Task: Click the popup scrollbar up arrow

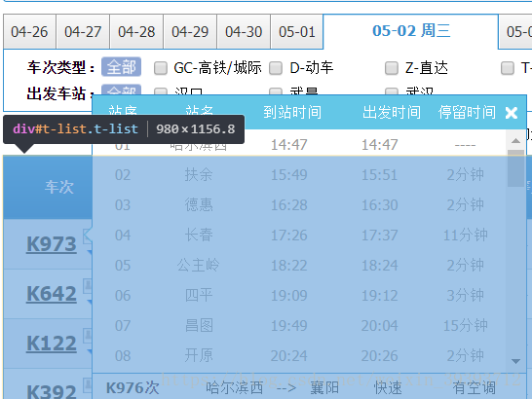Action: click(515, 141)
